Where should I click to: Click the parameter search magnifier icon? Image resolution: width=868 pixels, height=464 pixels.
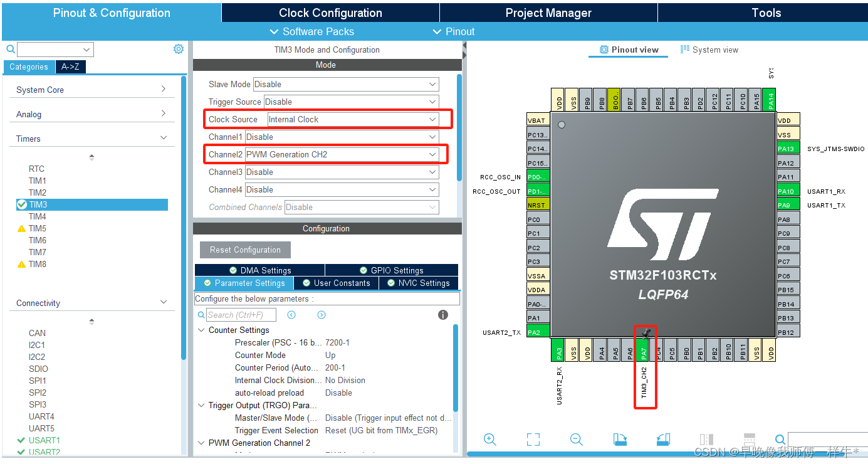pos(201,315)
